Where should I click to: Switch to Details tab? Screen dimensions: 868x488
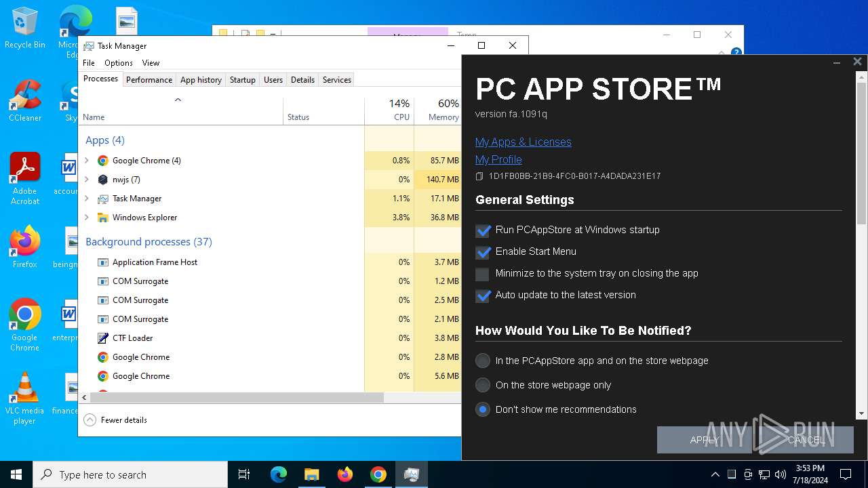302,80
